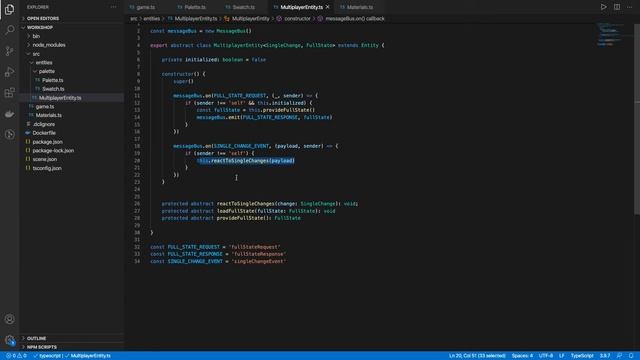This screenshot has width=640, height=360.
Task: Click the src breadcrumb segment
Action: 133,19
